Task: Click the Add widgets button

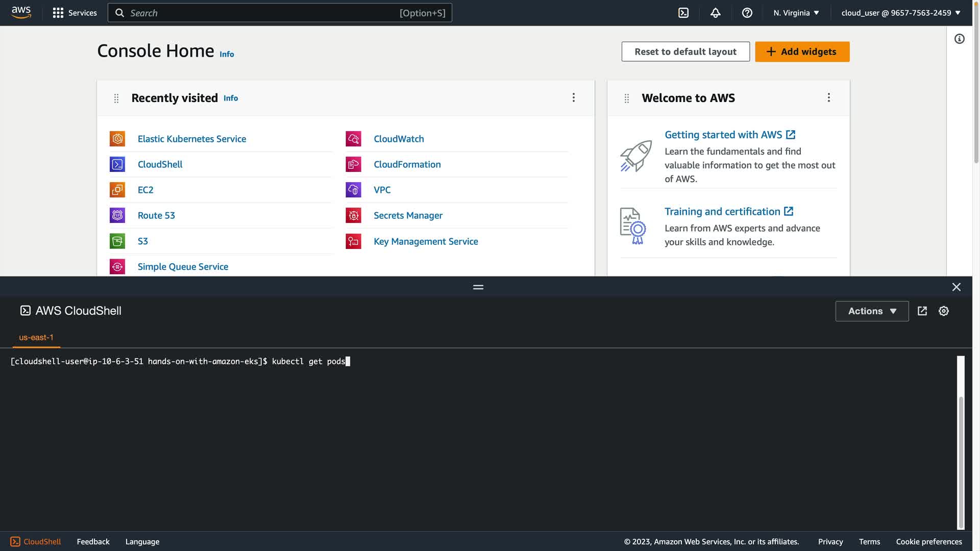Action: 802,52
